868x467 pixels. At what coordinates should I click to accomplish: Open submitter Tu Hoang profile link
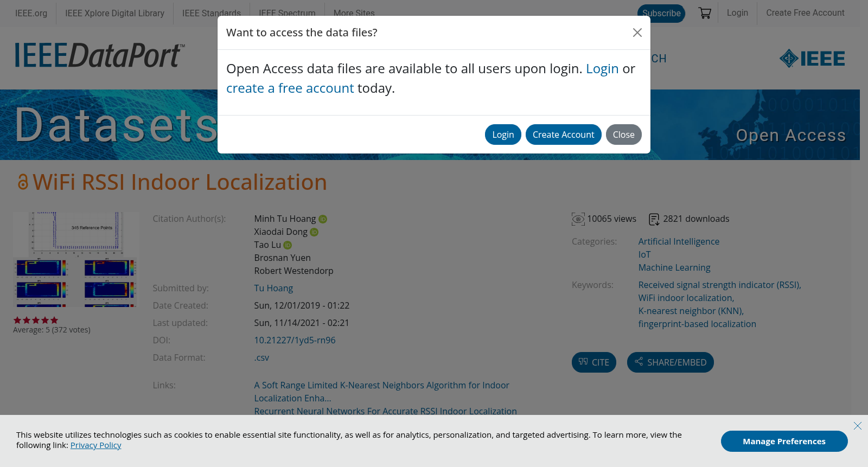273,289
